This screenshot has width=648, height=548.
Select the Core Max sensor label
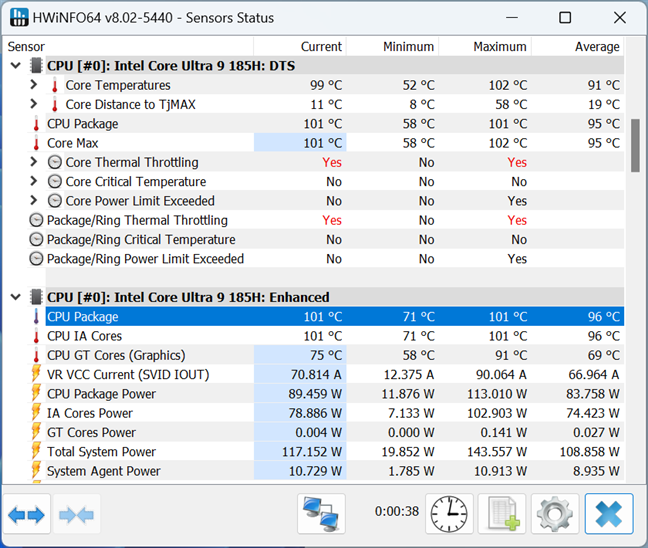[x=73, y=143]
